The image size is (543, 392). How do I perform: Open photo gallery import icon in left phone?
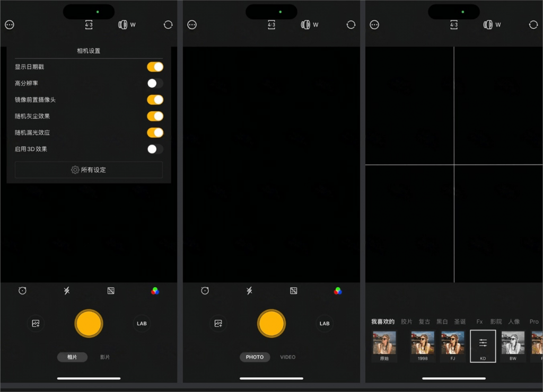click(36, 324)
